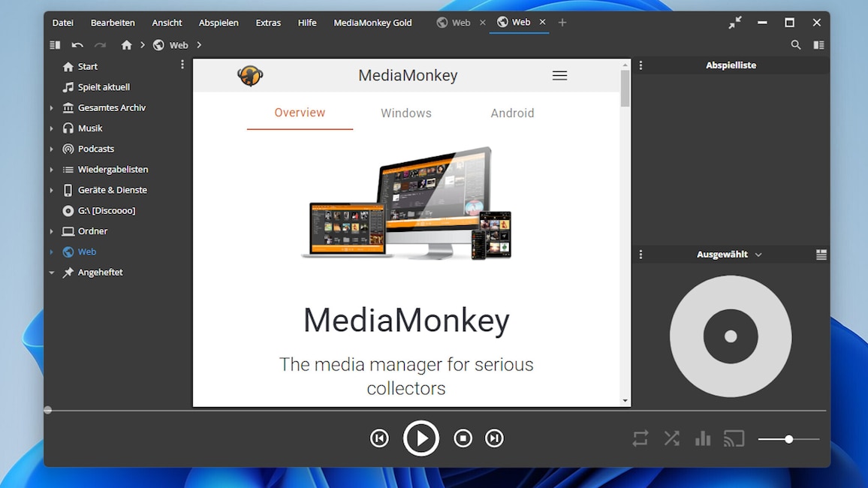Click the undo navigation arrow

click(77, 45)
